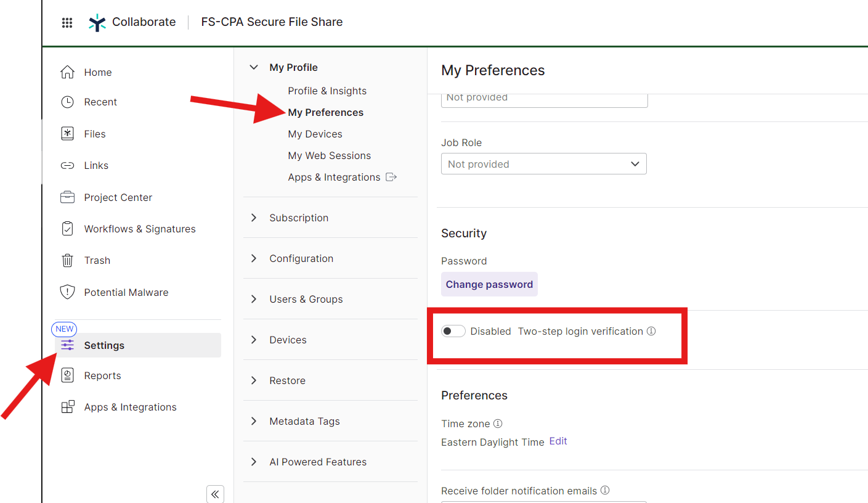Open Trash via the trash can icon
The height and width of the screenshot is (503, 868).
point(67,260)
